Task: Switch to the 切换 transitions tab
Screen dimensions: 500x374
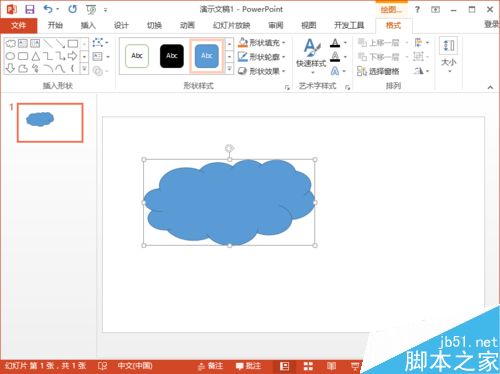Action: click(154, 25)
